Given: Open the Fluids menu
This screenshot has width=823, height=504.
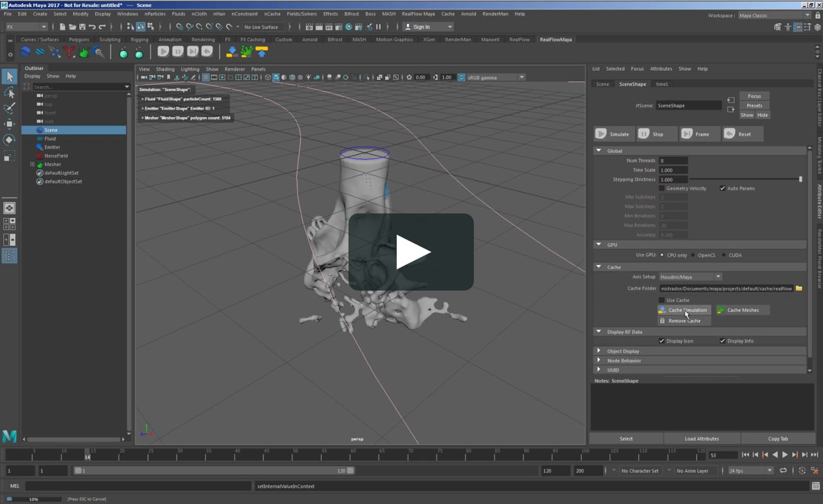Looking at the screenshot, I should pyautogui.click(x=178, y=14).
